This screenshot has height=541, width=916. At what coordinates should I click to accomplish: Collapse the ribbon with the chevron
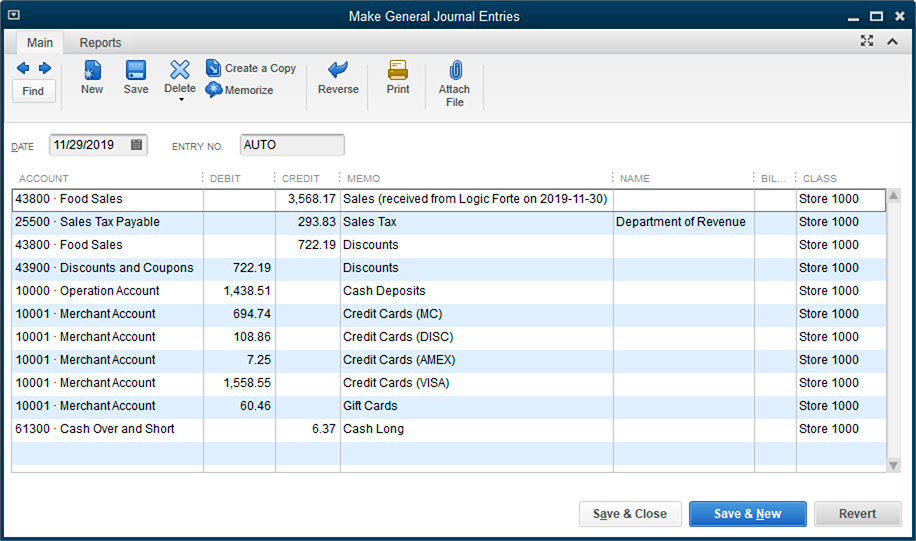[892, 41]
